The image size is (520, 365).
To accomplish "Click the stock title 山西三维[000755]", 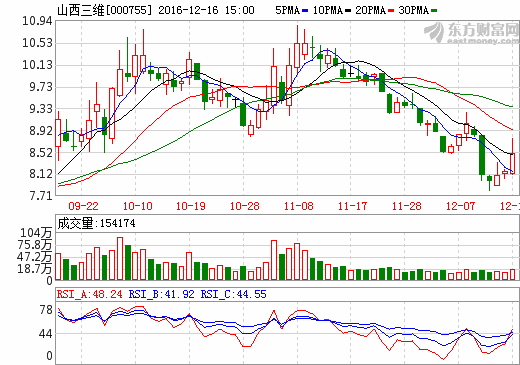I will (x=105, y=10).
